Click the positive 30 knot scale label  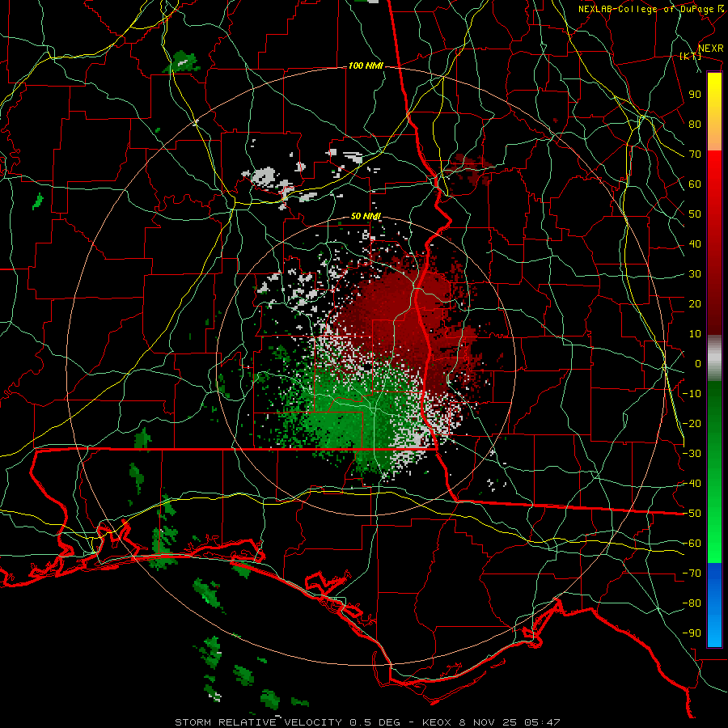tap(695, 274)
